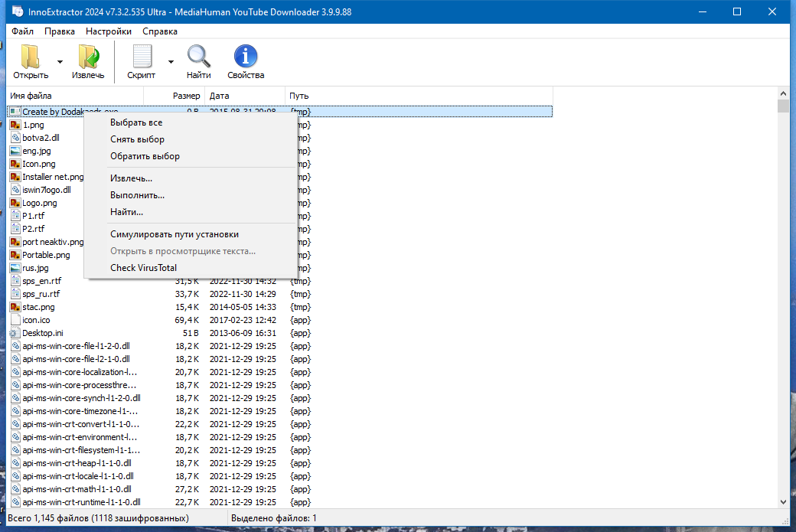
Task: Select the api-ms-win-core-file-l2-1-0.dll row
Action: click(279, 359)
